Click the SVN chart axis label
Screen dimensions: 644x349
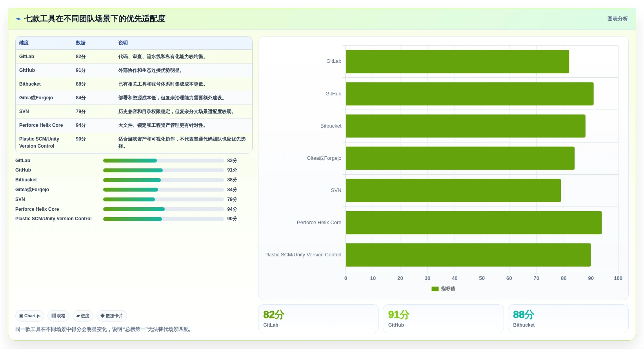336,190
